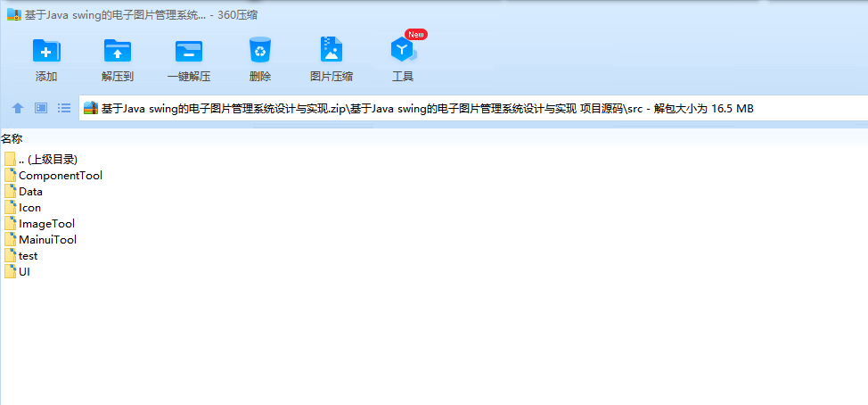Select the parent directory folder icon
The height and width of the screenshot is (405, 868).
10,160
